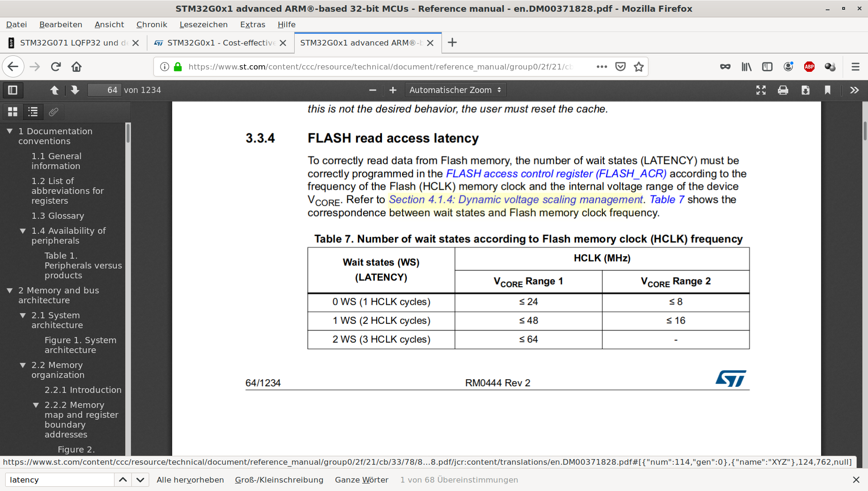
Task: Bookmark this page with star icon
Action: (x=639, y=67)
